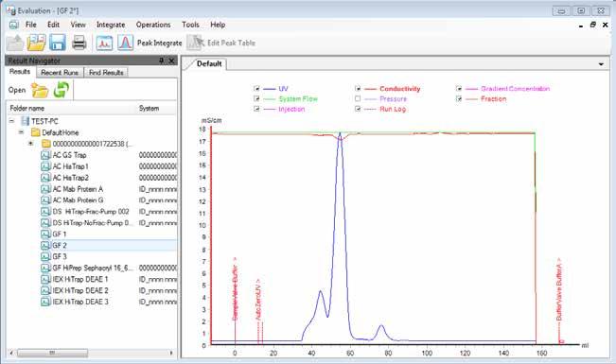
Task: Click the TEST-PC computer icon
Action: (26, 121)
